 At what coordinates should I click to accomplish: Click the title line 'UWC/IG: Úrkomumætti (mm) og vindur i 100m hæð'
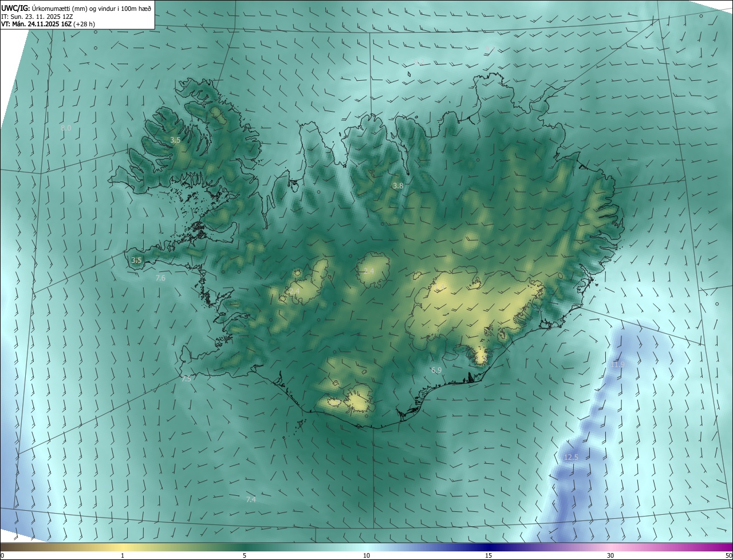pos(76,7)
